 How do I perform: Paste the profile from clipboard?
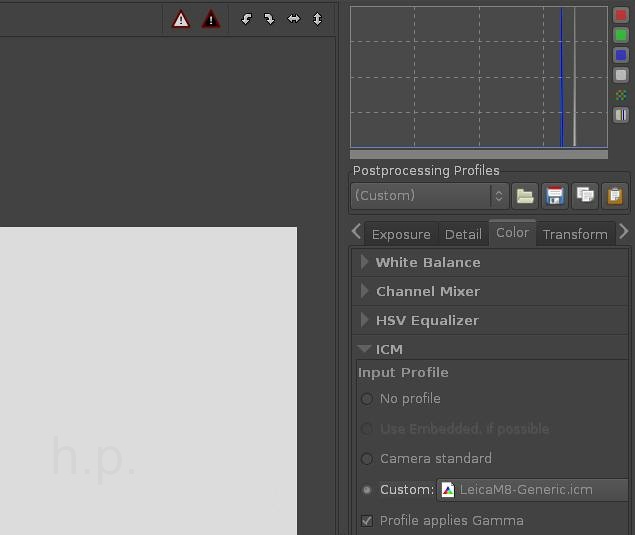[x=614, y=196]
